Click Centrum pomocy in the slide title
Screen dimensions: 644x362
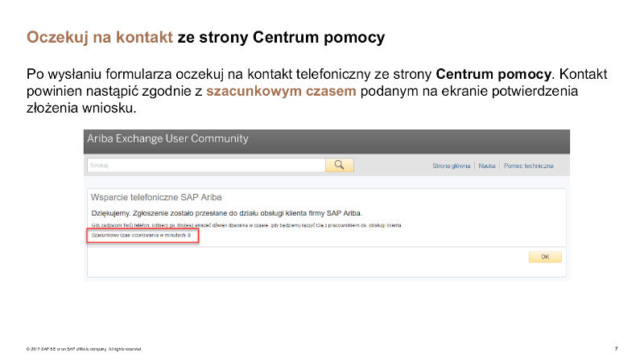pos(319,37)
